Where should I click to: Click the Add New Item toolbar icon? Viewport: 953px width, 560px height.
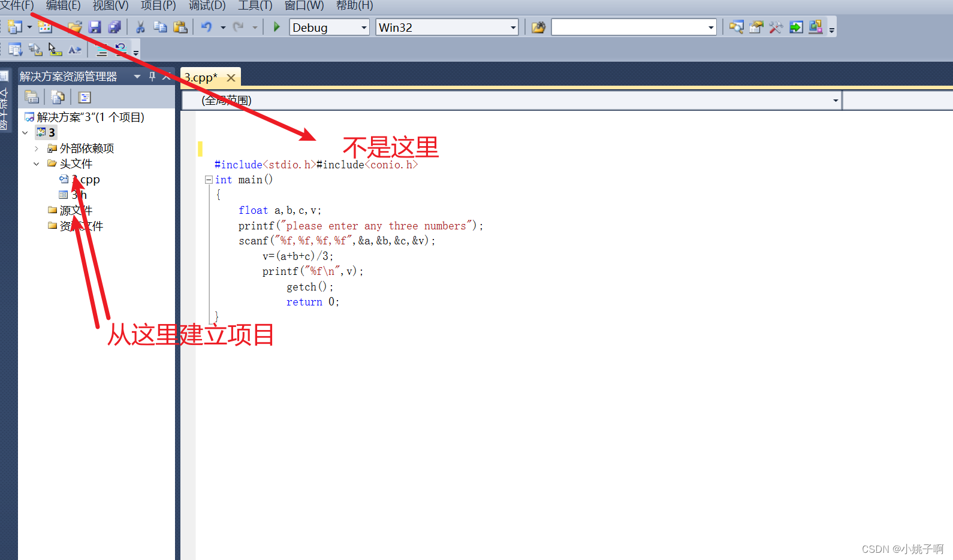[x=46, y=27]
